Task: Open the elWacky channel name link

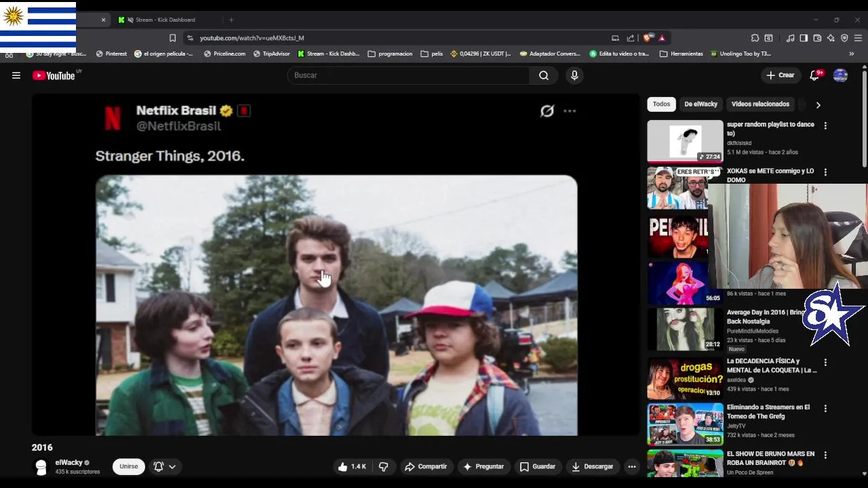Action: (68, 462)
